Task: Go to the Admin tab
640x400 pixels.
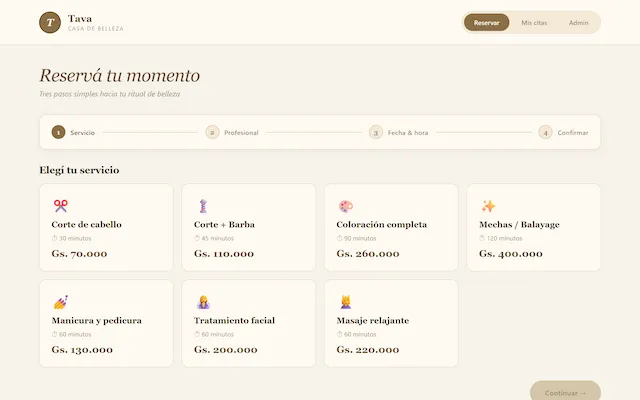Action: coord(578,22)
